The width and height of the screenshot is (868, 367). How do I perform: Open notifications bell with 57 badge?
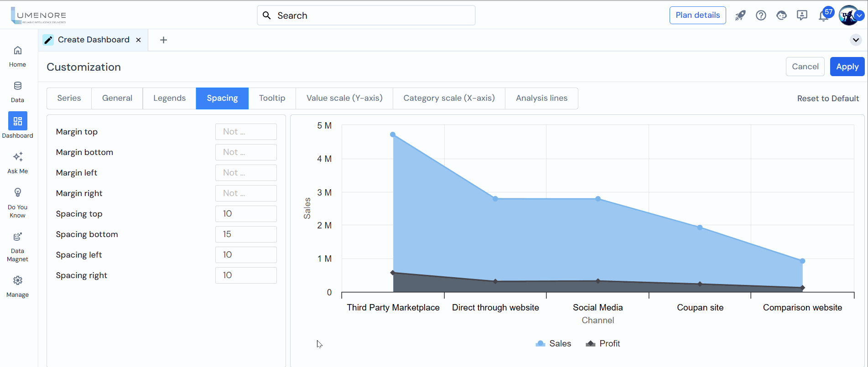click(x=824, y=16)
